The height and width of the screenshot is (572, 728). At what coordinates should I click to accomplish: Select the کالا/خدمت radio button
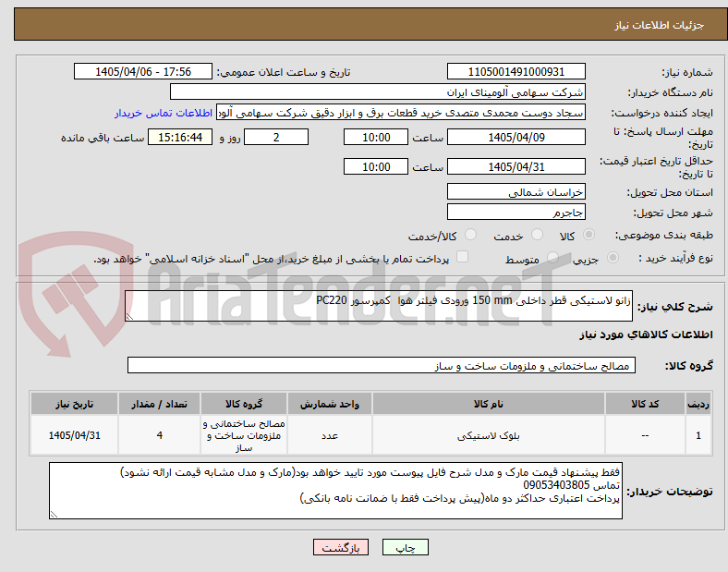pos(470,235)
